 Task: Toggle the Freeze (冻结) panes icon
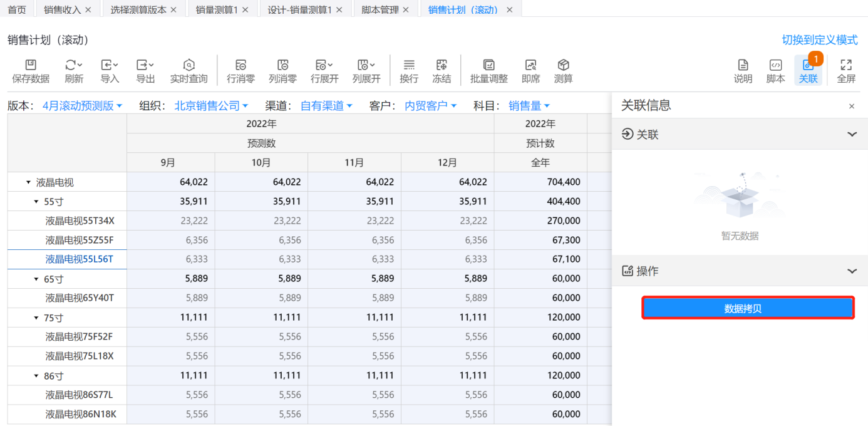[x=442, y=65]
